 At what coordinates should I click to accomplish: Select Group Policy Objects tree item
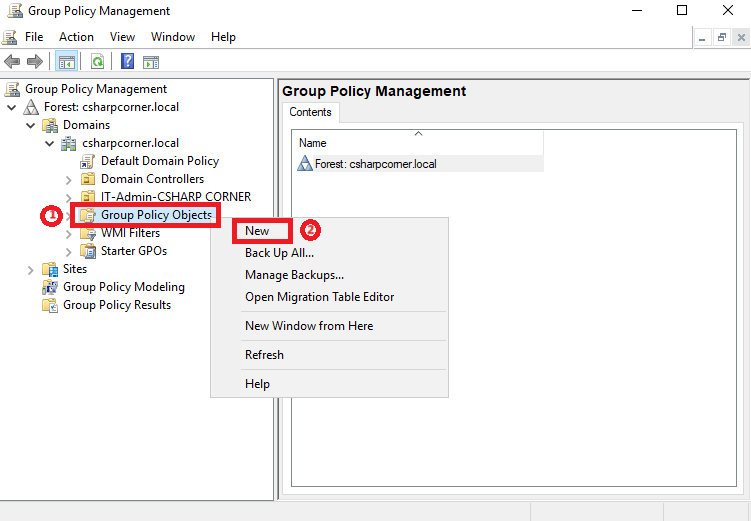[156, 215]
